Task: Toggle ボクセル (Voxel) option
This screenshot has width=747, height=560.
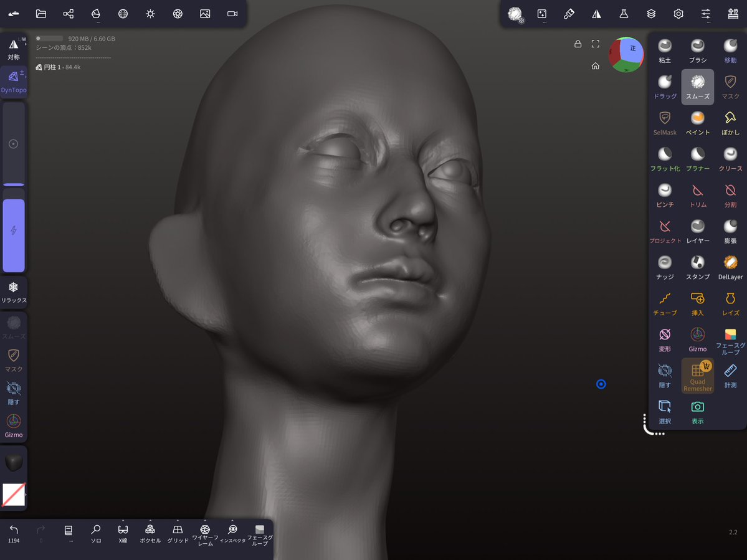Action: tap(150, 534)
